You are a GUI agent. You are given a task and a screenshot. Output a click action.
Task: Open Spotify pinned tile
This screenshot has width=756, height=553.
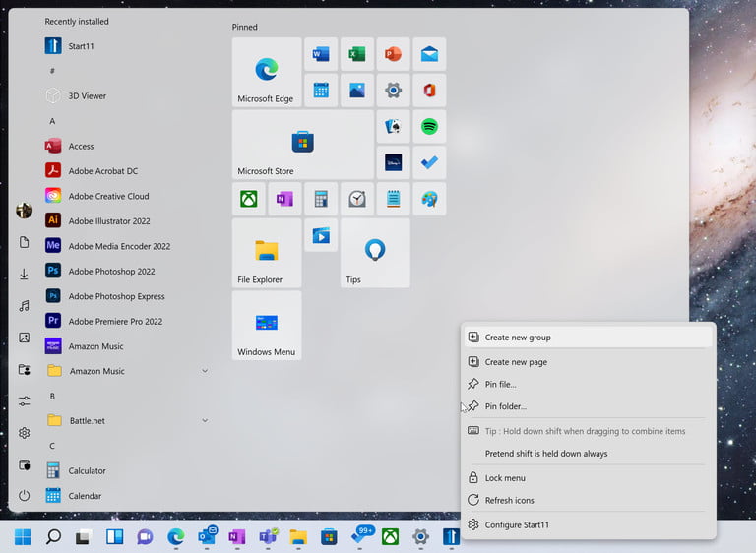(429, 126)
